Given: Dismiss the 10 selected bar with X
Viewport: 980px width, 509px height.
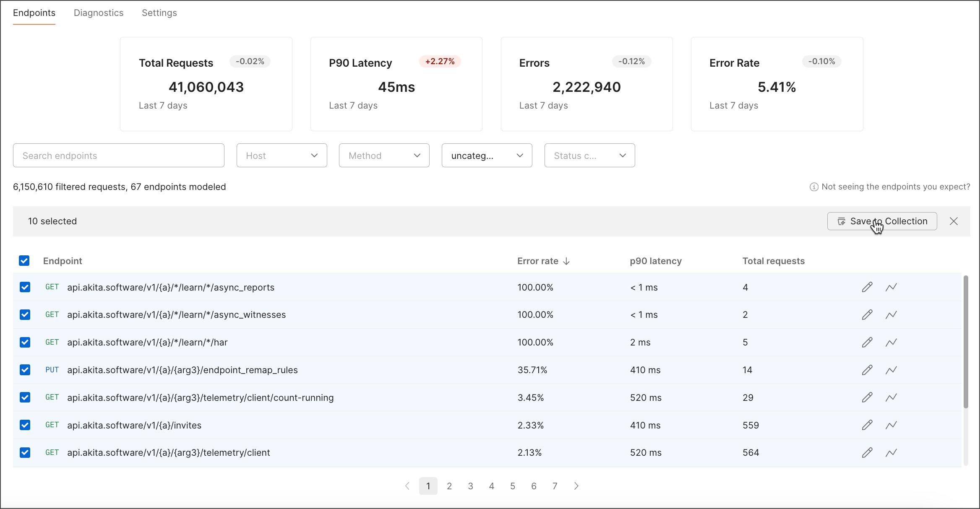Looking at the screenshot, I should tap(954, 221).
